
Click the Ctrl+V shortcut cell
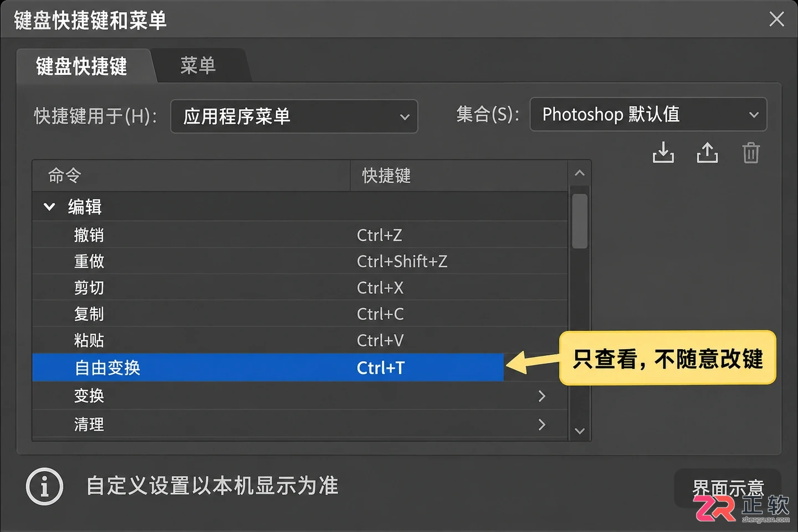click(380, 340)
